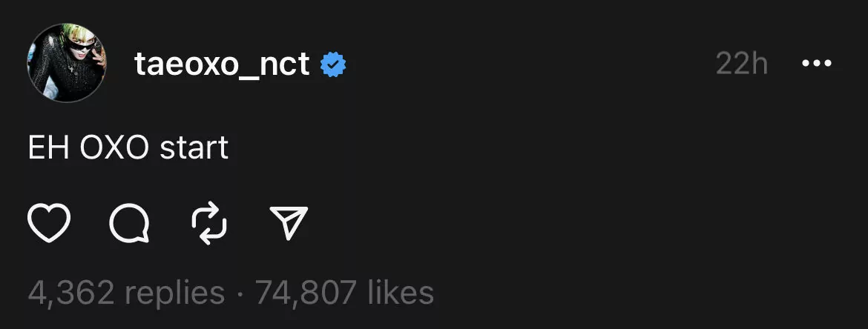This screenshot has width=868, height=329.
Task: Like the post with the heart icon
Action: click(x=49, y=222)
